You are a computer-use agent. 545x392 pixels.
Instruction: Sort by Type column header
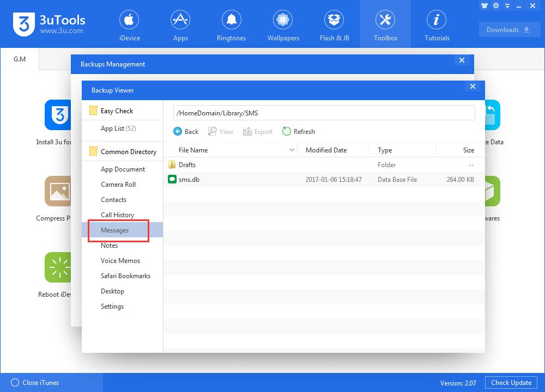point(385,150)
